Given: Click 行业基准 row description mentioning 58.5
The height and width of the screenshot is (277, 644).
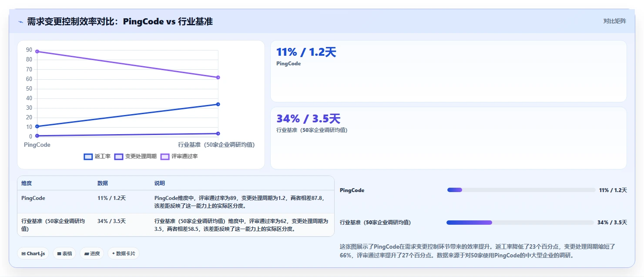Looking at the screenshot, I should pyautogui.click(x=241, y=225).
